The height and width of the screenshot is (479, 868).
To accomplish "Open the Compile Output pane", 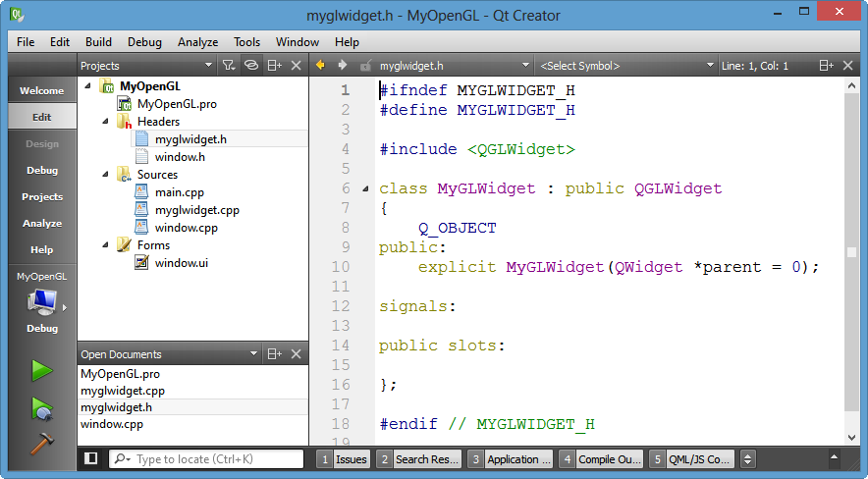I will pos(602,459).
